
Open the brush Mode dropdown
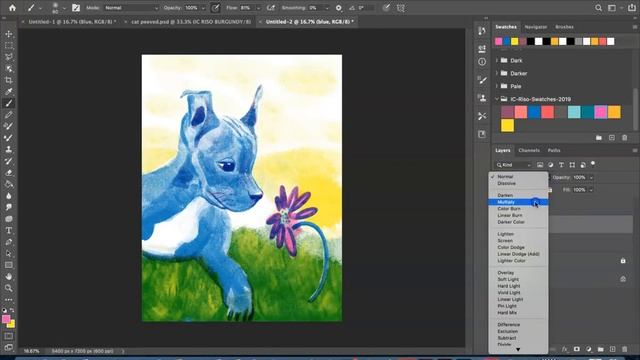(x=131, y=8)
